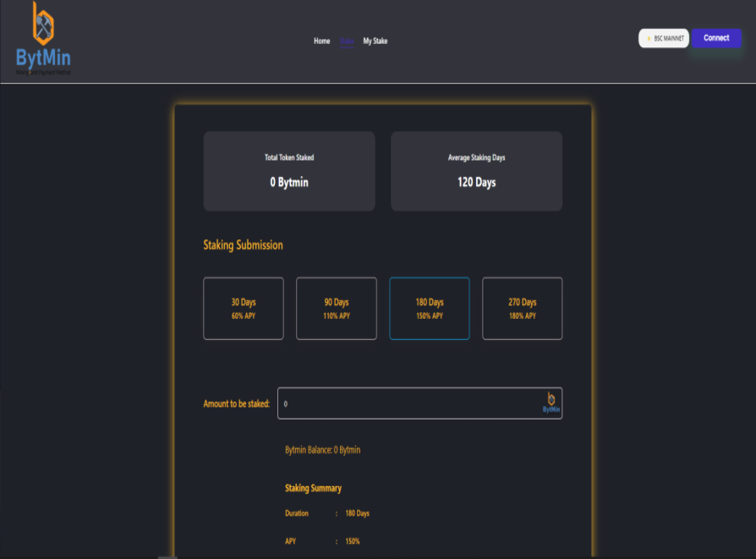Click the Duration 180 Days summary row

[327, 513]
